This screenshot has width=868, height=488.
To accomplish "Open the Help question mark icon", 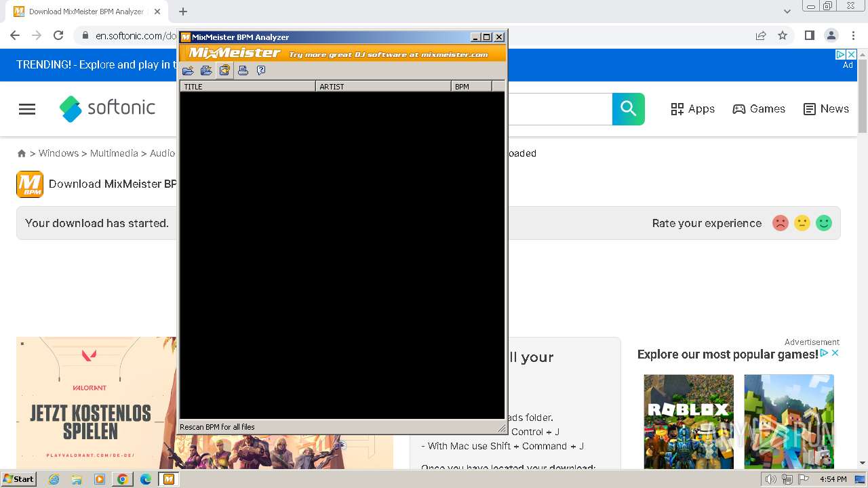I will [261, 70].
